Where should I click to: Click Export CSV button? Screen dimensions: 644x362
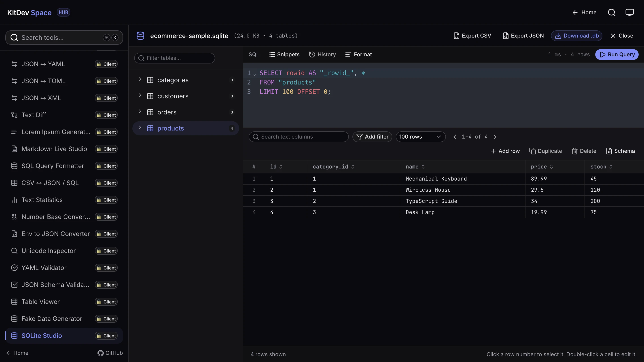pyautogui.click(x=472, y=36)
